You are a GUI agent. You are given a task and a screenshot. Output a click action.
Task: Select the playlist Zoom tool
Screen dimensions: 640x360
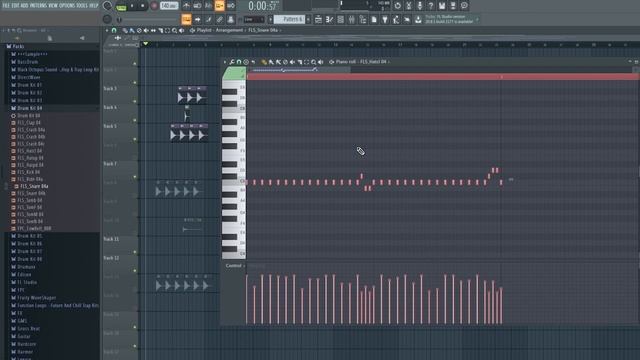[x=174, y=30]
